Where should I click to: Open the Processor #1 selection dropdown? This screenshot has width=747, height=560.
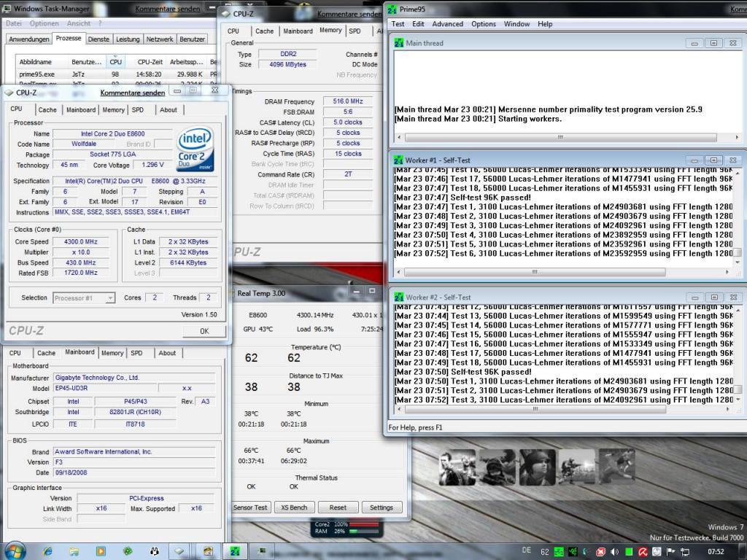[84, 298]
